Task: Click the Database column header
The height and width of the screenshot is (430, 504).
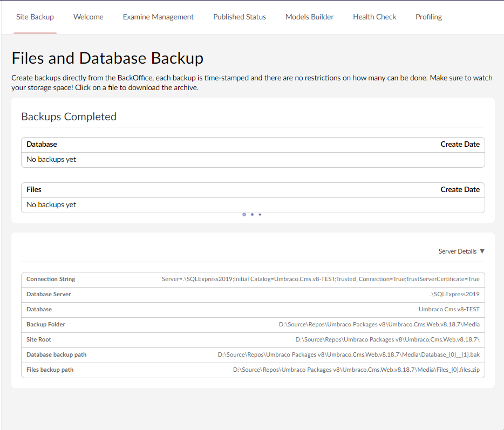Action: coord(42,145)
